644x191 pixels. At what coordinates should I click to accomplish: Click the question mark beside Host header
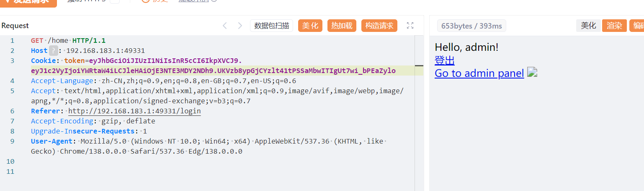click(53, 51)
